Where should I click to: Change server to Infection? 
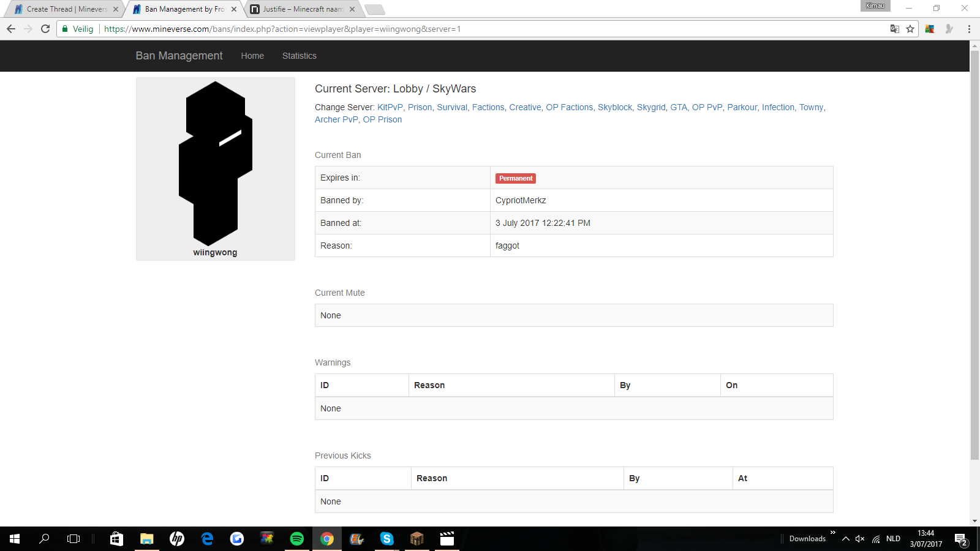778,107
